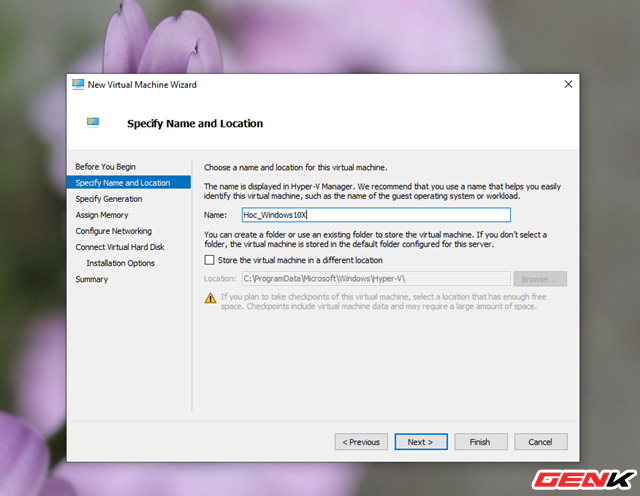Go to Before You Begin step
Screen dimensions: 640x496
tap(105, 167)
